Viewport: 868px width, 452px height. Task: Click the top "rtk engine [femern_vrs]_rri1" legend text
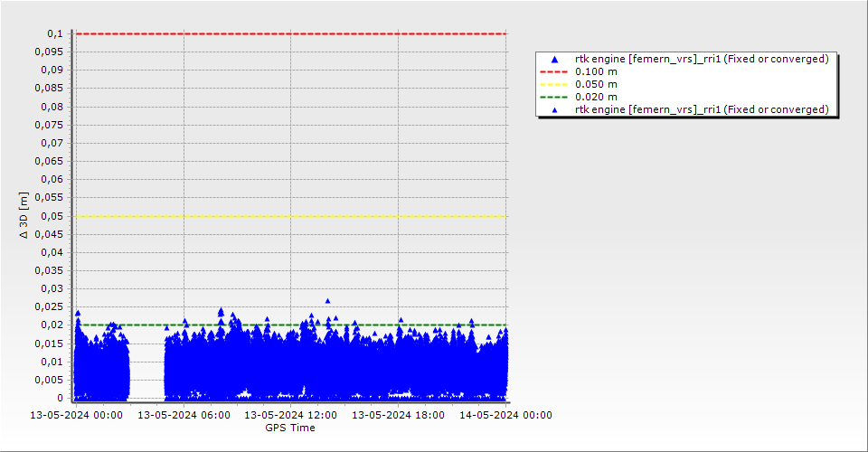tap(702, 59)
